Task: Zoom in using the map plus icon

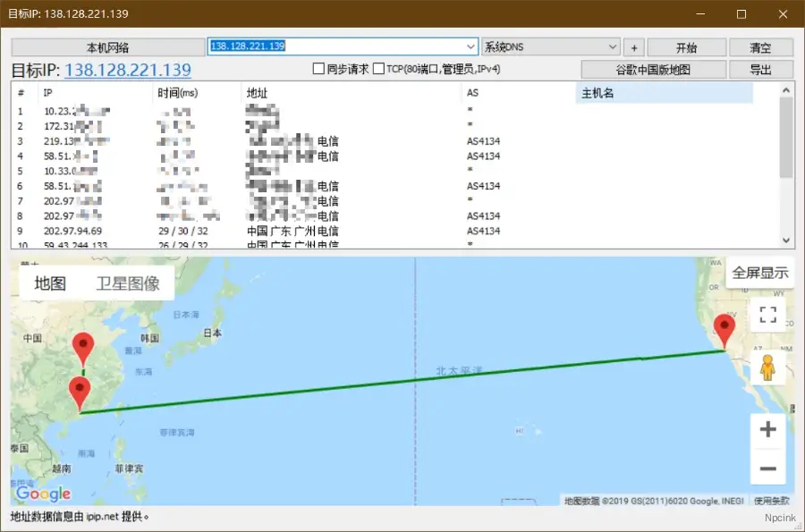Action: [x=767, y=429]
